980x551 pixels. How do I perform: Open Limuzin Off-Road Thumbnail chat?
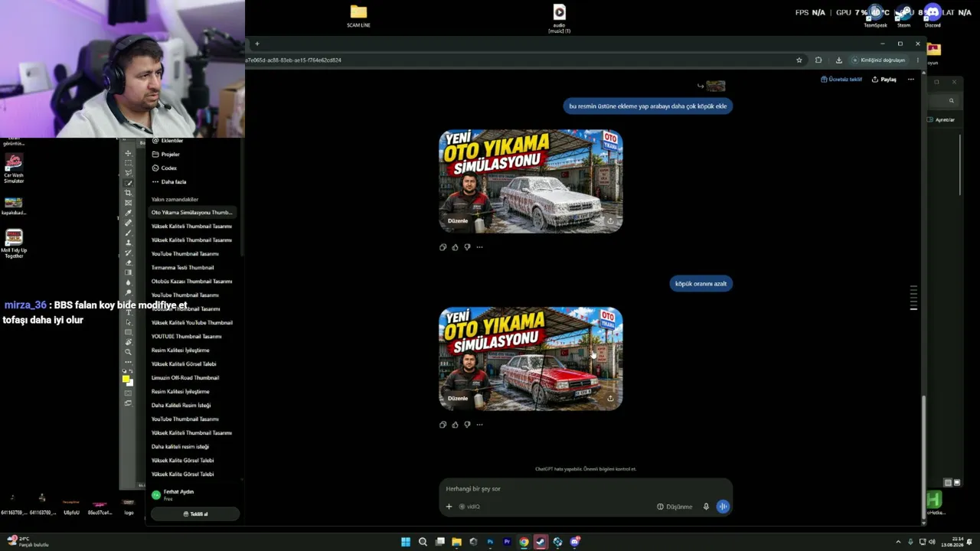pos(185,378)
